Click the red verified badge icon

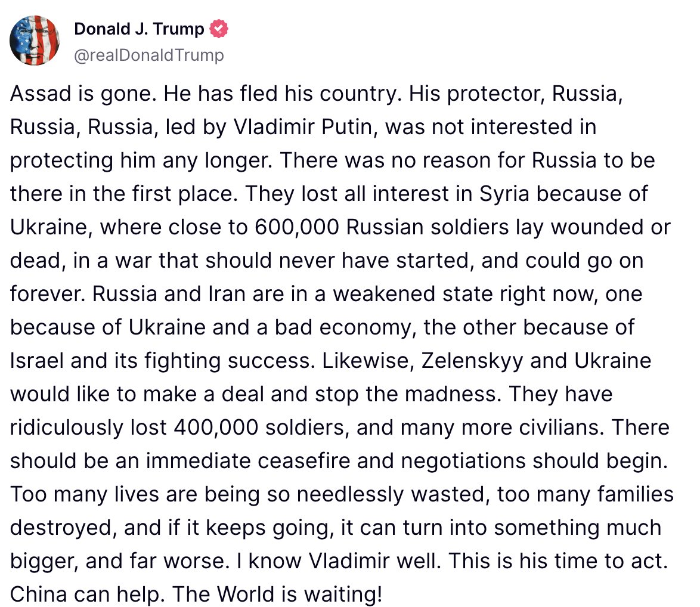tap(218, 29)
